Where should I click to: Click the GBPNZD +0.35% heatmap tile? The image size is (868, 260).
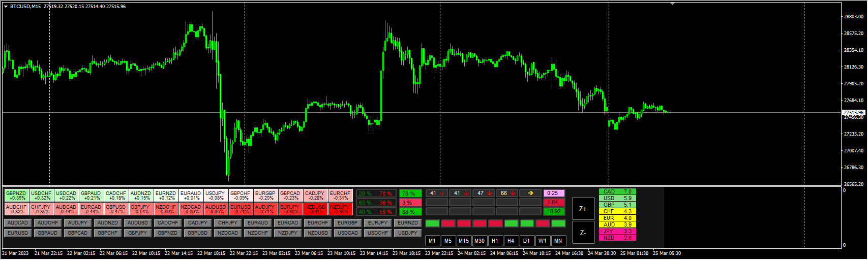tap(16, 196)
